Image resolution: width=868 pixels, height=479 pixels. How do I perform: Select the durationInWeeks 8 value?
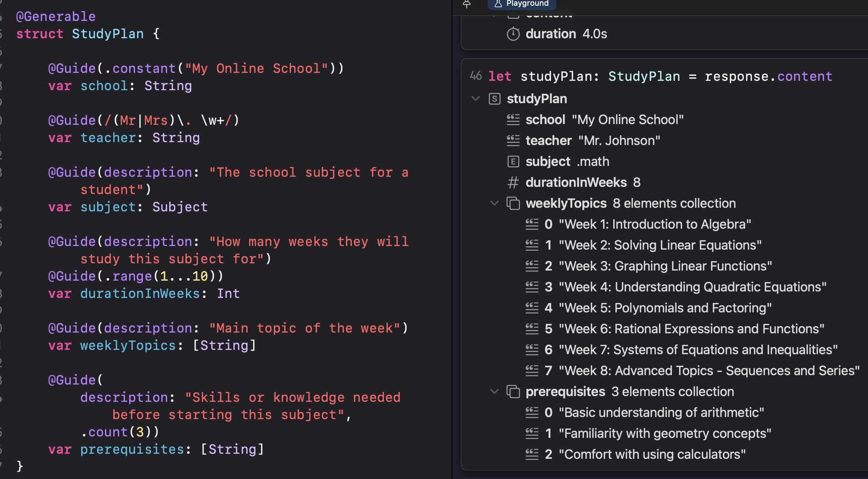tap(637, 183)
